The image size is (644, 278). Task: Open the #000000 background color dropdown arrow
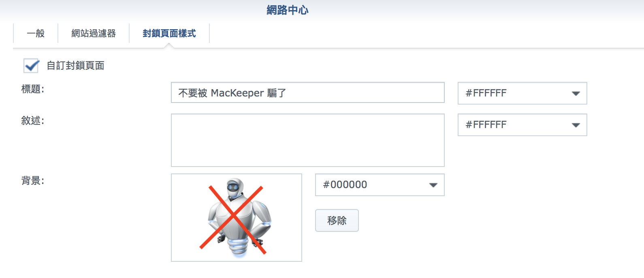pyautogui.click(x=433, y=185)
